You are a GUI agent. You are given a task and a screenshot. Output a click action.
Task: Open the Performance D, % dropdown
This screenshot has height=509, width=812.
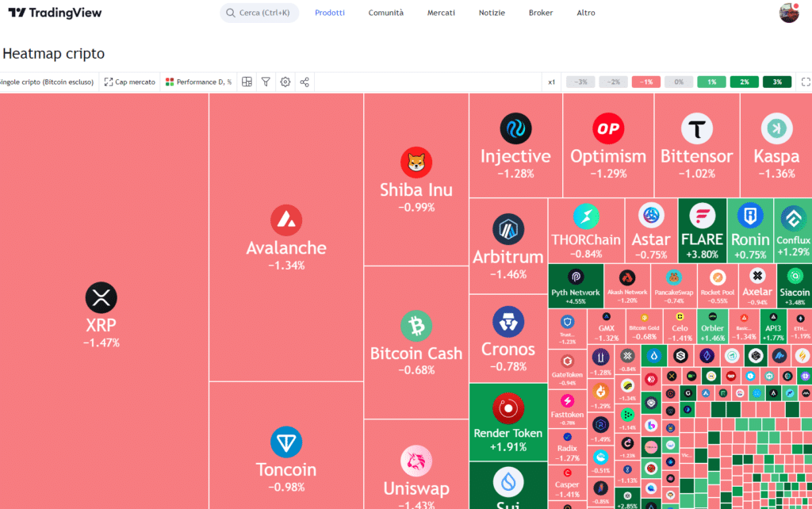click(199, 82)
